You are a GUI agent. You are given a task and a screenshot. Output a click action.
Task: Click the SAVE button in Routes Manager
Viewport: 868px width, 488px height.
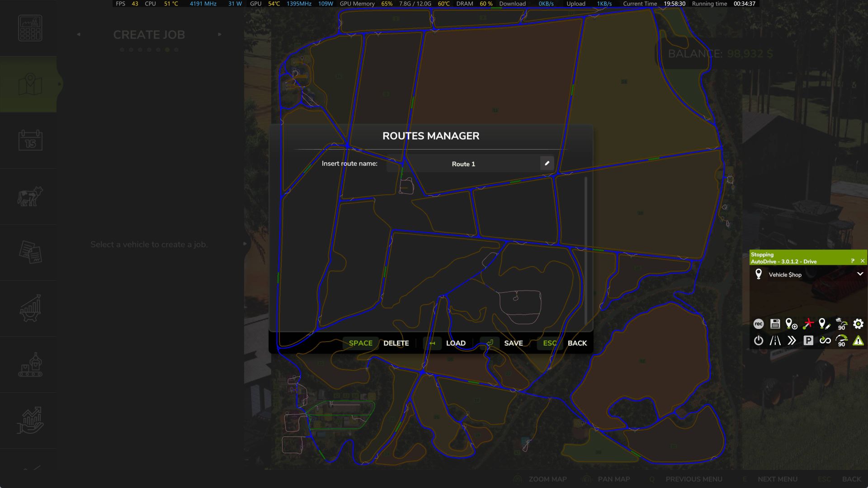pyautogui.click(x=514, y=343)
